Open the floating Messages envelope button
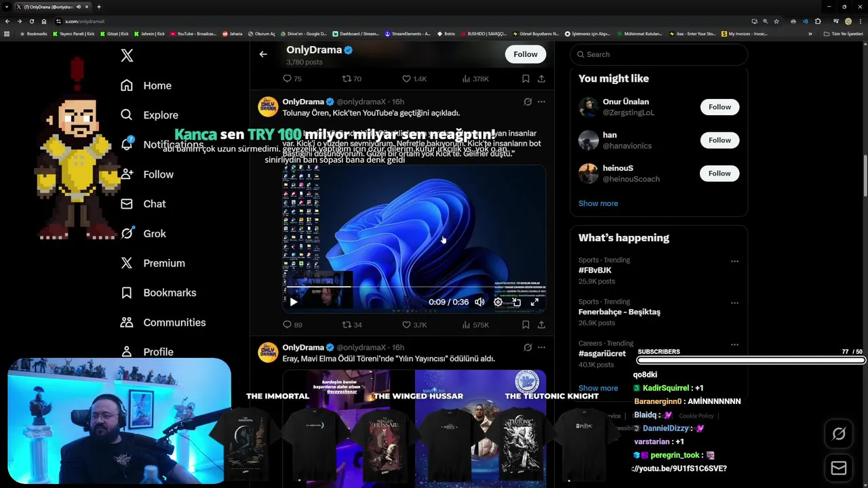Screen dimensions: 868x488 point(839,468)
